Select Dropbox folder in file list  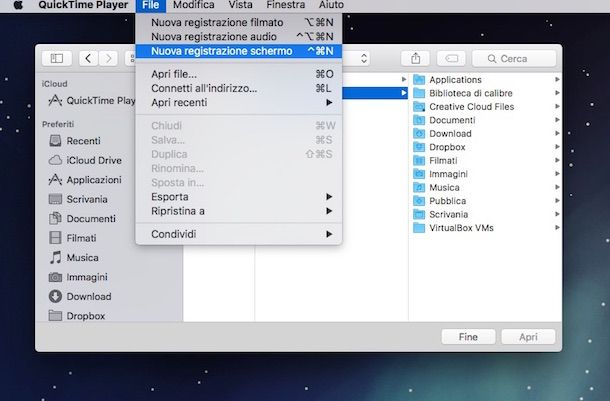tap(439, 147)
